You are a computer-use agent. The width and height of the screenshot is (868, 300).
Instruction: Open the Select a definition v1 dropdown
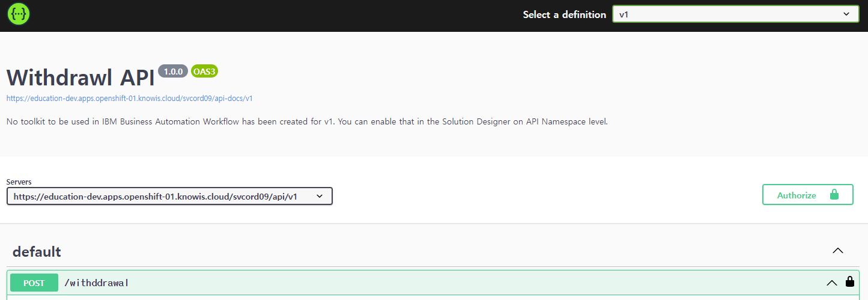click(735, 14)
